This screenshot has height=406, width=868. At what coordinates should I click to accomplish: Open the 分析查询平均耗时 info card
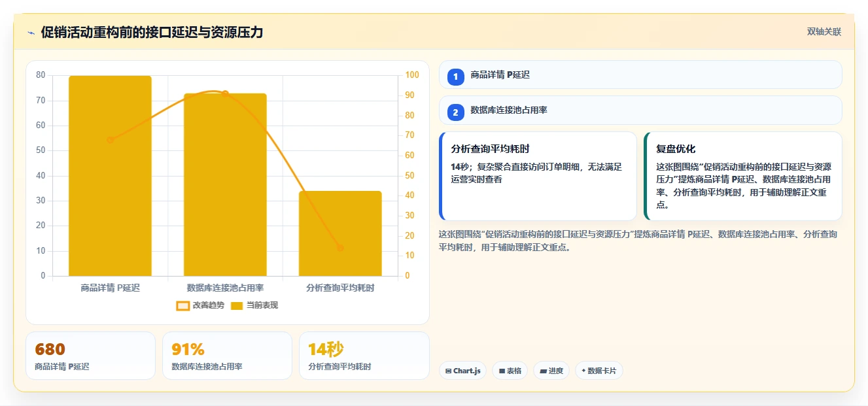coord(538,177)
